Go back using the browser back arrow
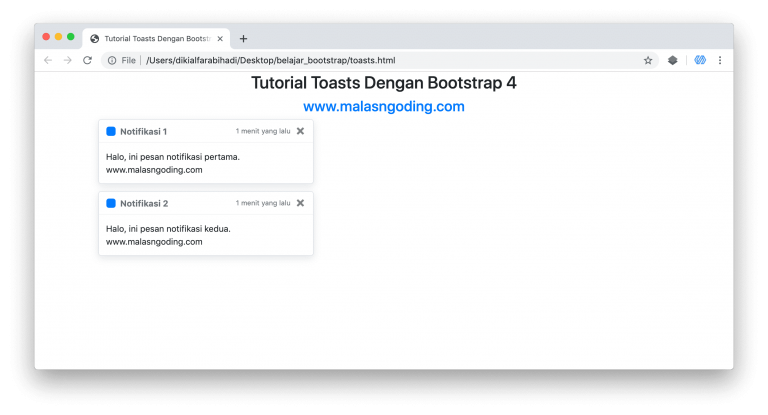This screenshot has width=768, height=415. pyautogui.click(x=48, y=60)
